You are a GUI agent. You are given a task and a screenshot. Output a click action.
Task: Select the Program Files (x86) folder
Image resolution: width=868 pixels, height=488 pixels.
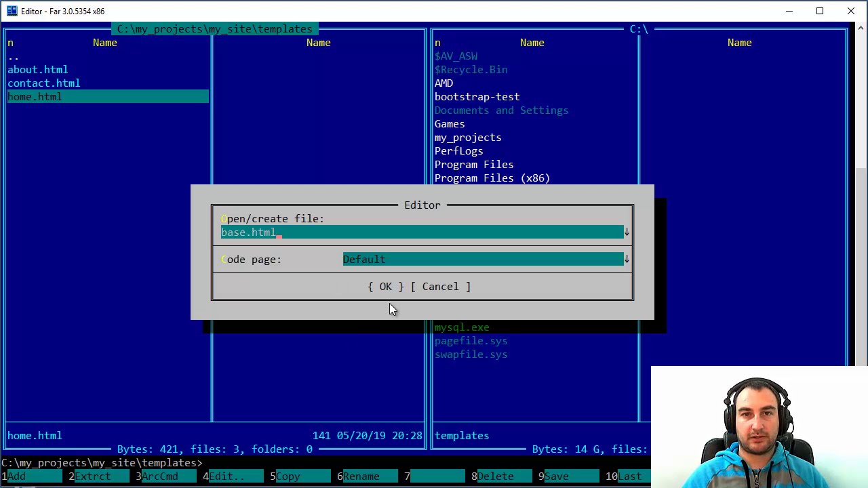tap(492, 178)
